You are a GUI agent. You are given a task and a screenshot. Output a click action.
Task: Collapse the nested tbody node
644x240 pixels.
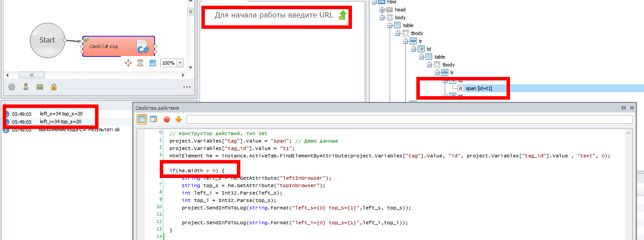(429, 65)
